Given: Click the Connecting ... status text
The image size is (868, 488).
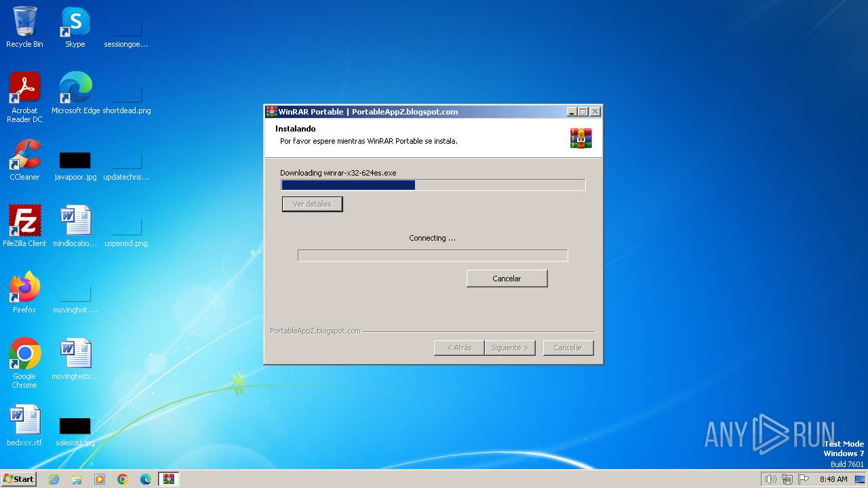Looking at the screenshot, I should pos(433,238).
